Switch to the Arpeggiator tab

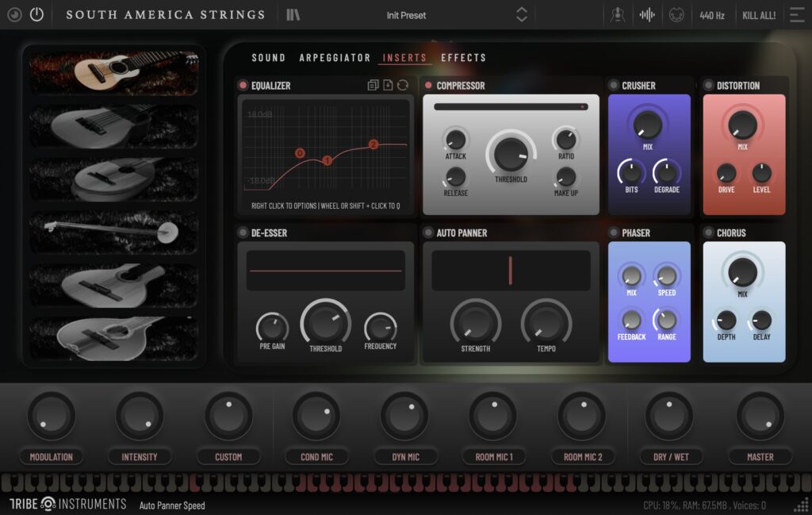[x=335, y=57]
